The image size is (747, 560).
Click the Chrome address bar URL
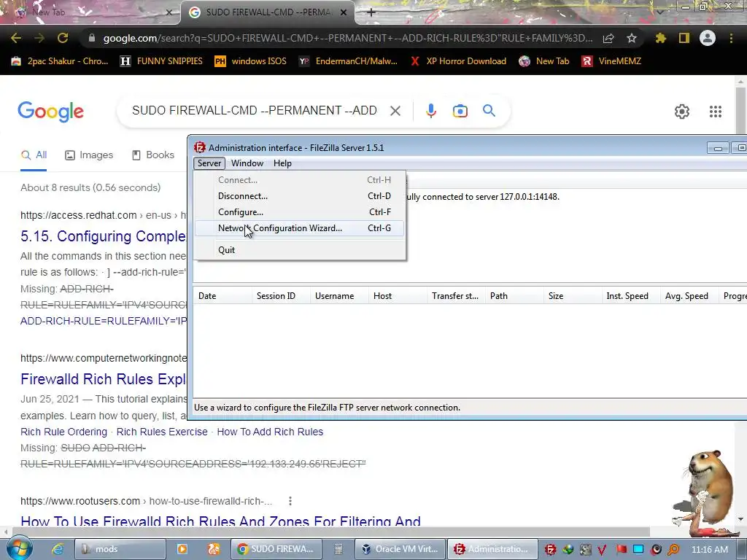coord(348,38)
